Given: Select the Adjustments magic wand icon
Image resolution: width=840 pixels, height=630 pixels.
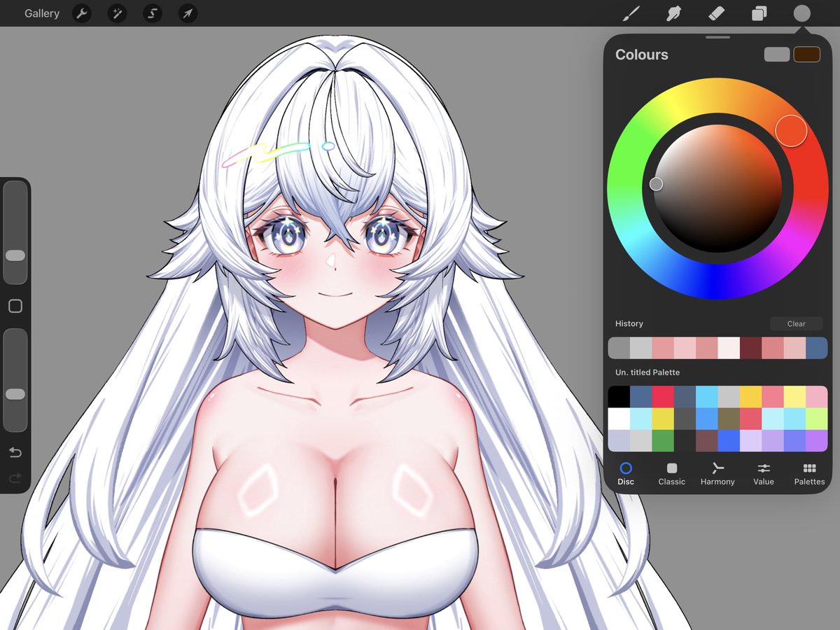Looking at the screenshot, I should [x=117, y=13].
